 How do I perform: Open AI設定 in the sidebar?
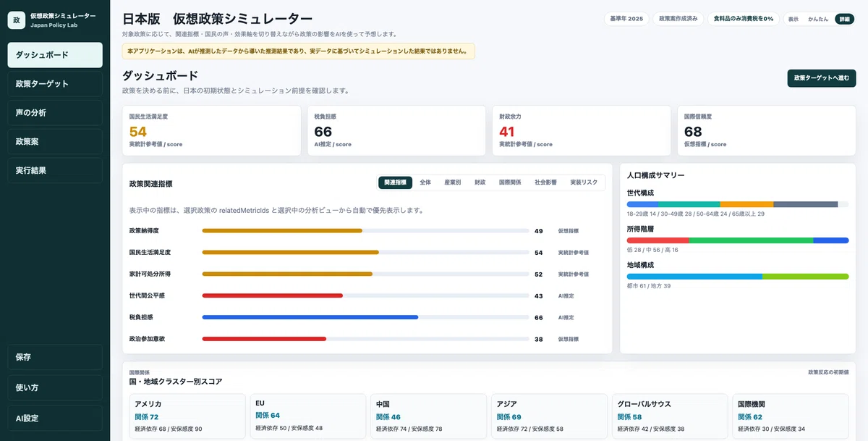(55, 418)
